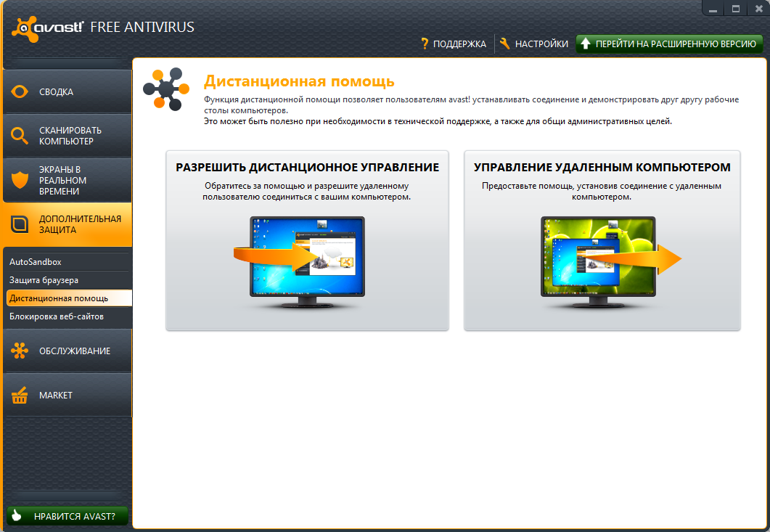
Task: Click the thumbs-up icon by Нравится avast?
Action: [17, 515]
